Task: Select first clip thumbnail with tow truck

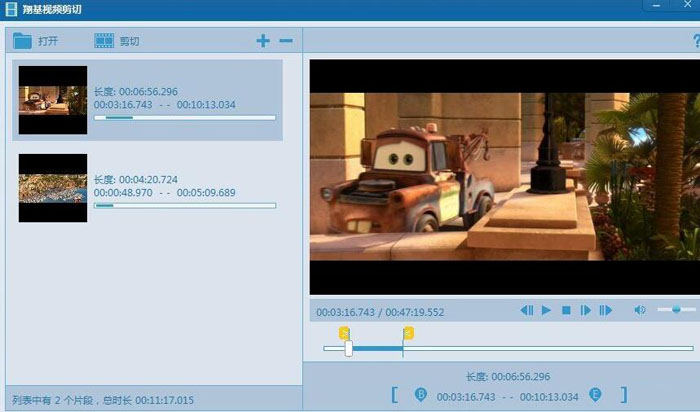Action: pos(53,100)
